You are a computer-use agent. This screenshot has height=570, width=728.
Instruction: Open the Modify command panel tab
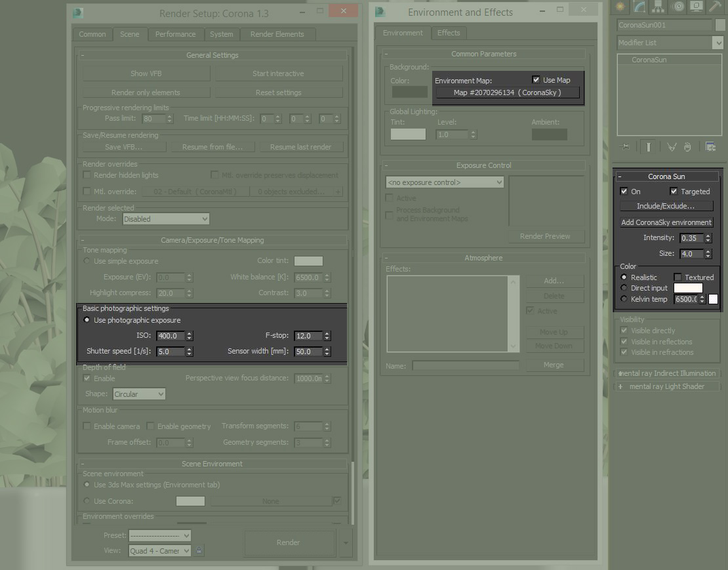click(x=639, y=6)
